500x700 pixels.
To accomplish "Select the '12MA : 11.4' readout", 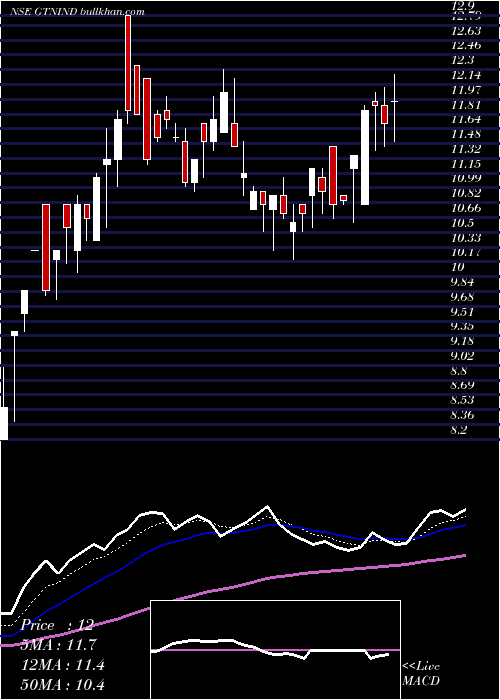I will click(x=63, y=665).
